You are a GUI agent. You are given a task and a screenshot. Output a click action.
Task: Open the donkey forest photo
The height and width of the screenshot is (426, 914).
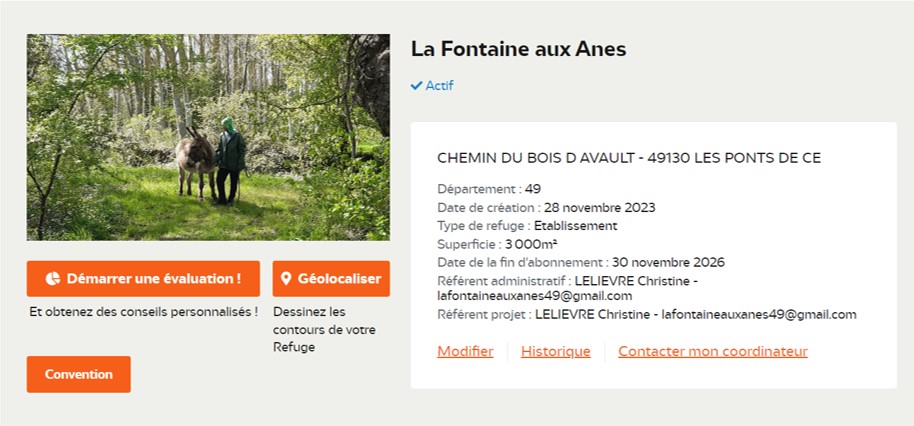coord(208,137)
